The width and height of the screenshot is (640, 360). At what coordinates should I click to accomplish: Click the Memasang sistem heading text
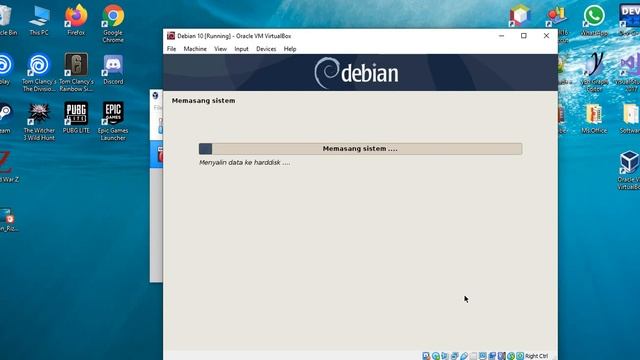point(203,100)
